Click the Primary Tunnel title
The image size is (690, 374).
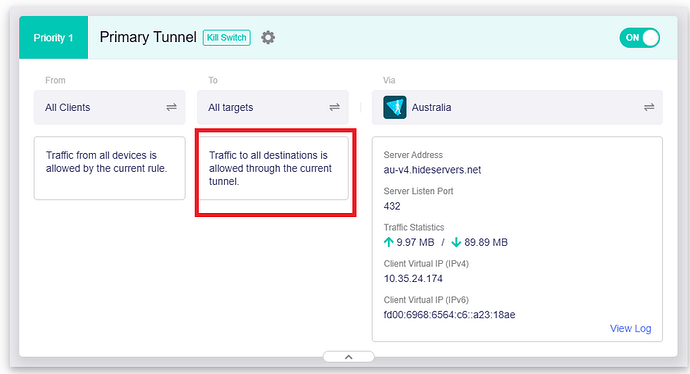click(148, 37)
